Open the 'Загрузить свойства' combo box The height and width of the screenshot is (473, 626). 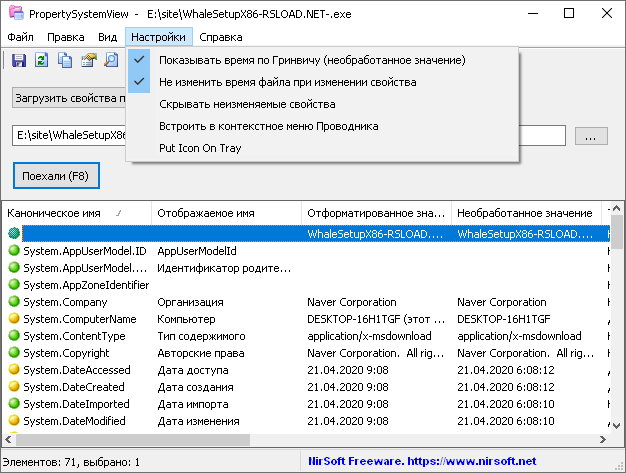69,98
